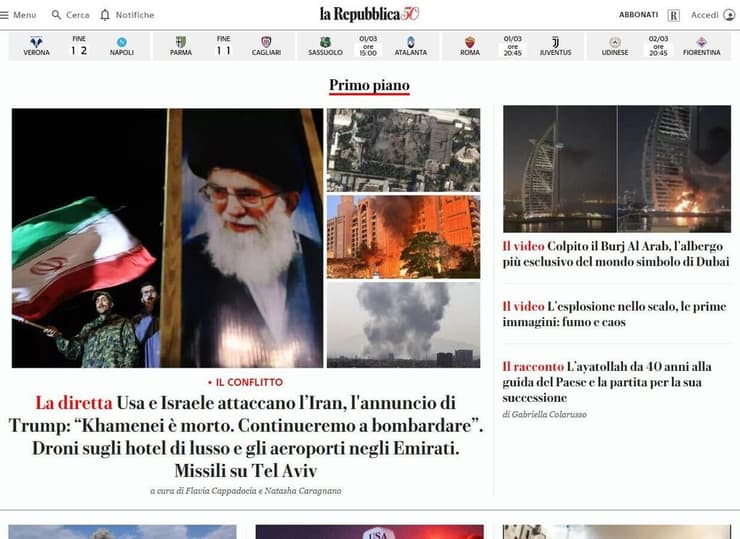Select the Napoli team crest
Screen dimensions: 740x539
click(121, 42)
